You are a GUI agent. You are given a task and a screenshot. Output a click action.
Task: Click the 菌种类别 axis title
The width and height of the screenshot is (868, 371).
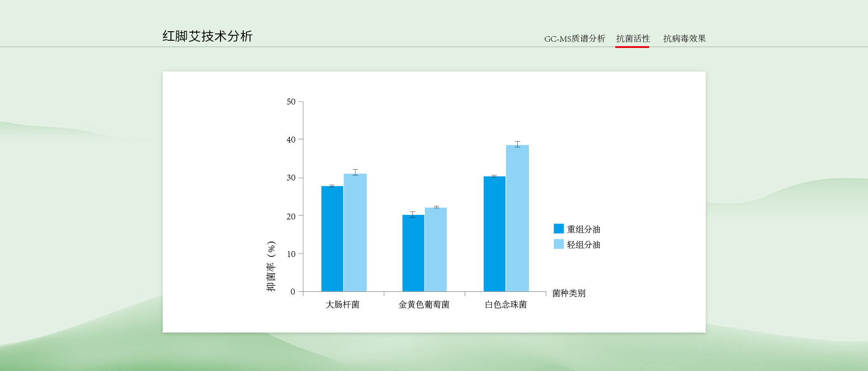click(x=569, y=293)
